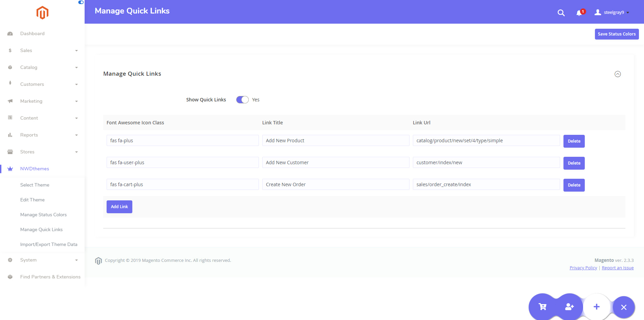Click the floating user-plus quick link
The height and width of the screenshot is (320, 644).
[x=570, y=307]
